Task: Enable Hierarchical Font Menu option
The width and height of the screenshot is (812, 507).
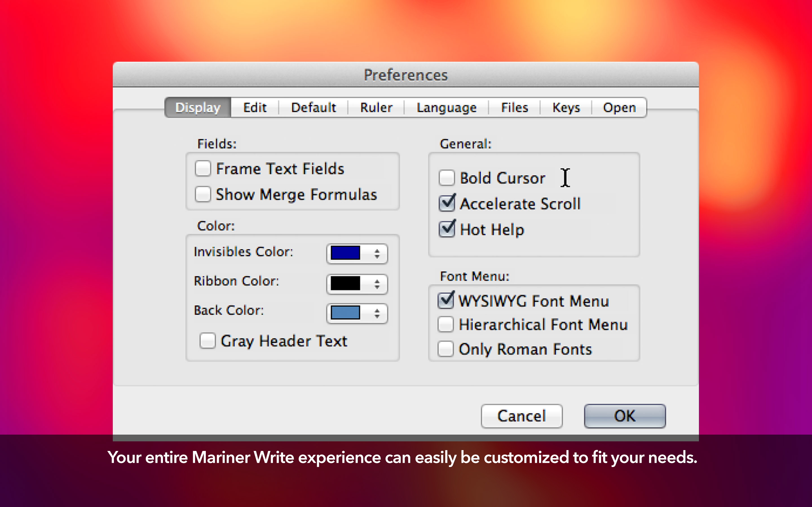Action: 445,325
